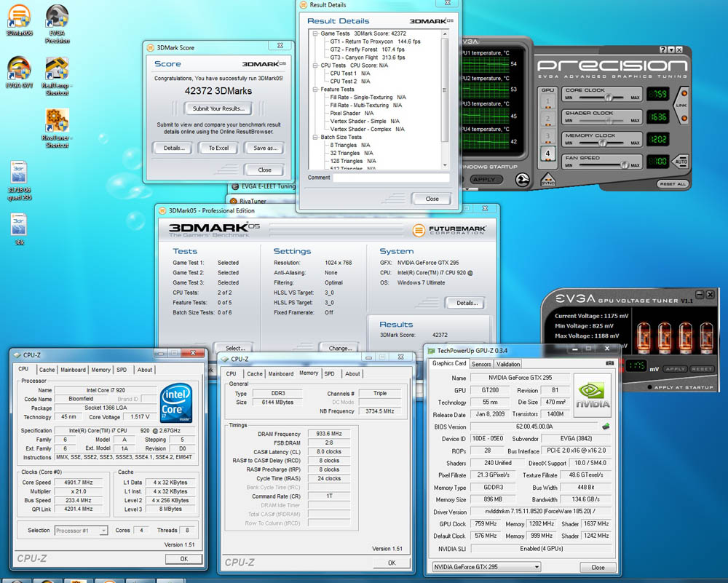Select 'GT1 - Return To Proxycon' result row

coord(375,41)
